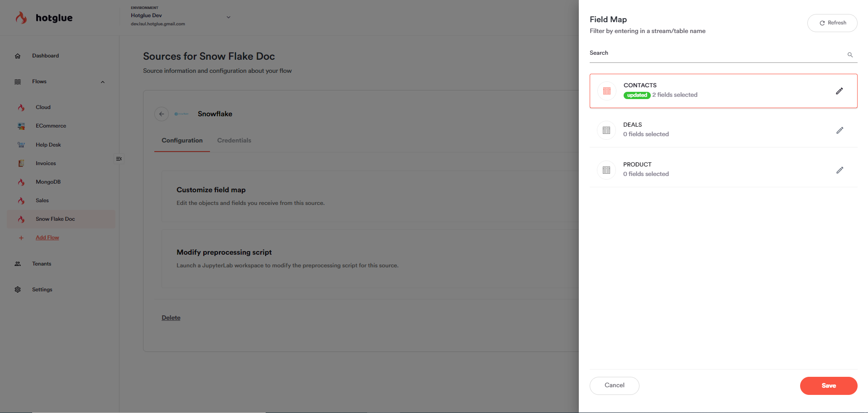Select the CONTACTS stream name

(x=640, y=85)
